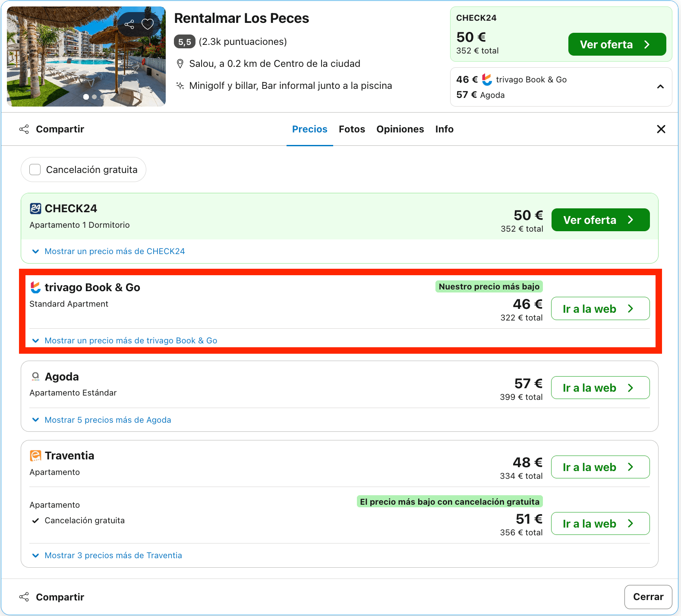Click Ir a la web for trivago Book & Go

[600, 309]
